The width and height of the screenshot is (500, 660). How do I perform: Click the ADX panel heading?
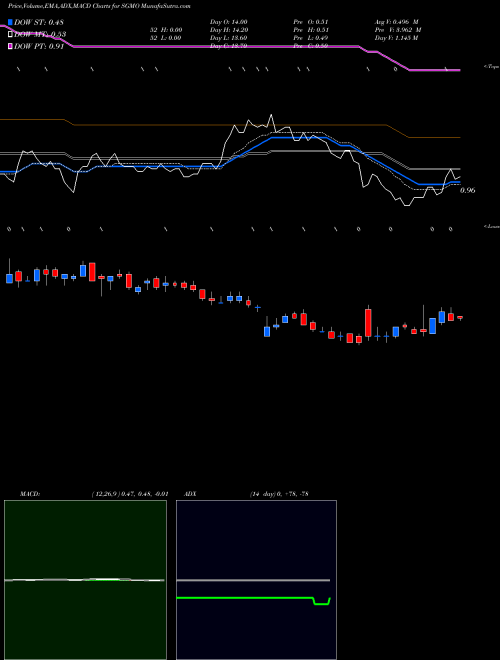[191, 494]
